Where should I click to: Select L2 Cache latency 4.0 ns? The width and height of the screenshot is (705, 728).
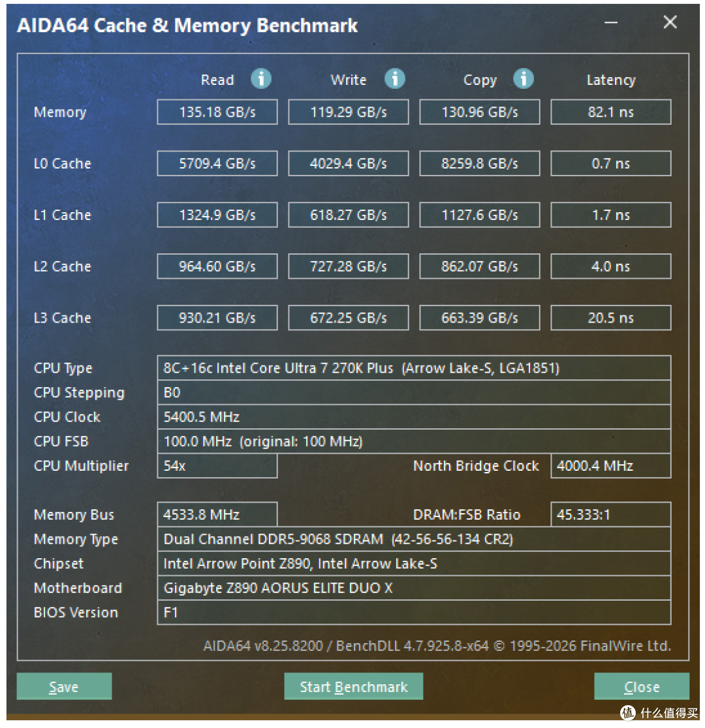(611, 266)
